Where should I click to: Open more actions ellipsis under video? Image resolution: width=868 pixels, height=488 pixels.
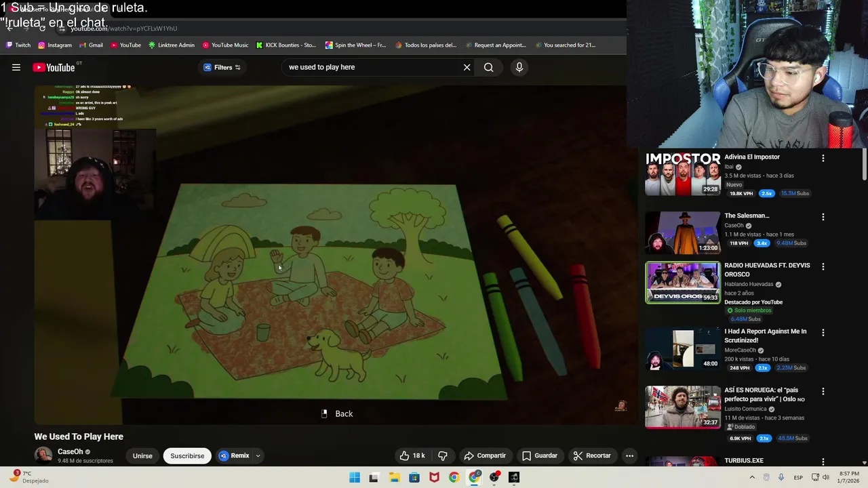[629, 455]
